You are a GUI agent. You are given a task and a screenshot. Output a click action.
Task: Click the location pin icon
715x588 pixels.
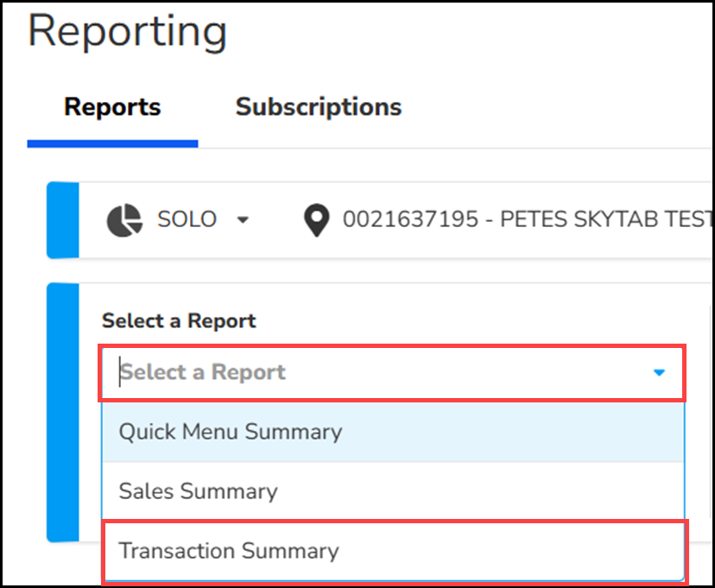[317, 220]
